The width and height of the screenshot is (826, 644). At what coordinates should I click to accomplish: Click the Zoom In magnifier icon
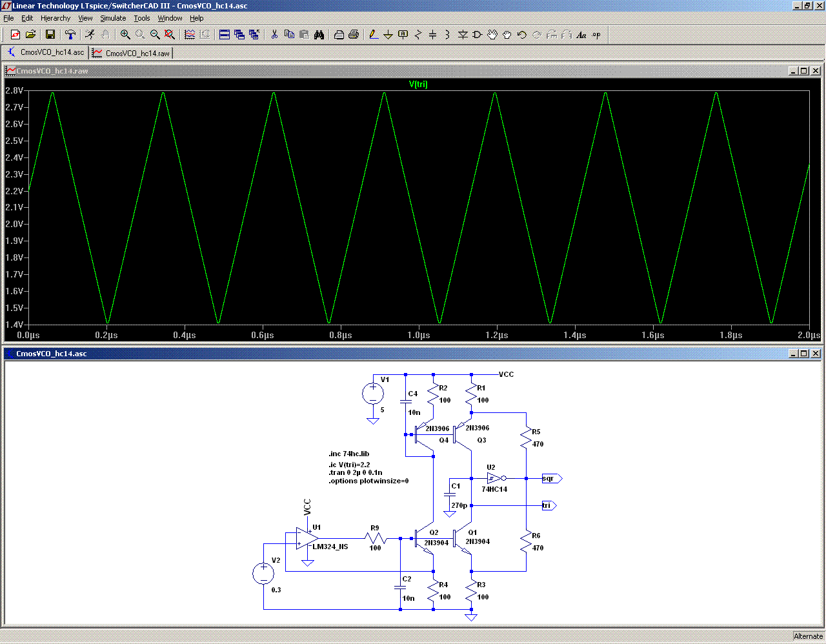[125, 35]
